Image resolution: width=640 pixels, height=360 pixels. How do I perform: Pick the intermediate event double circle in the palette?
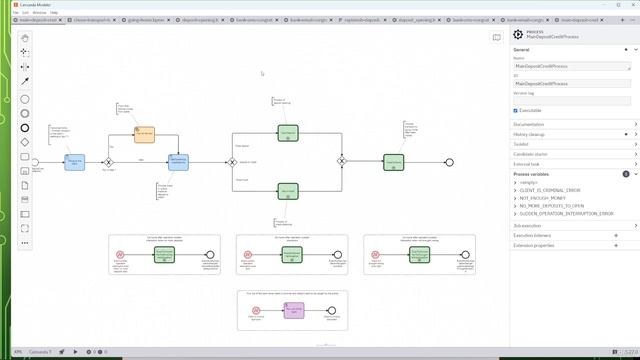[x=25, y=113]
